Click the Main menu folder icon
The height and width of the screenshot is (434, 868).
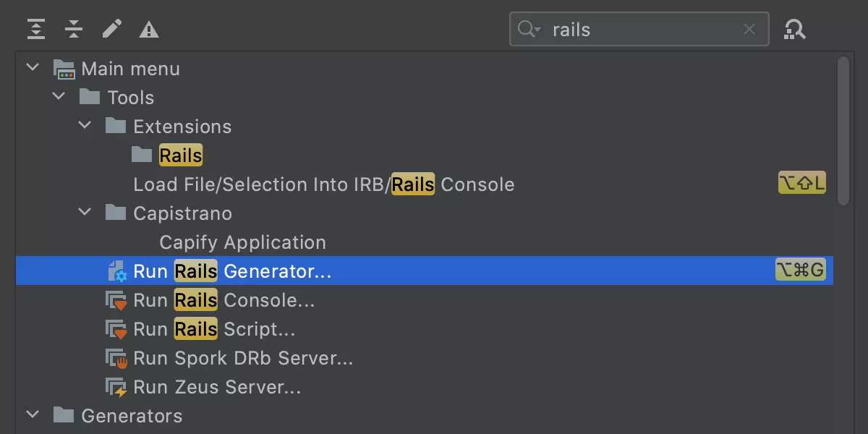click(64, 69)
